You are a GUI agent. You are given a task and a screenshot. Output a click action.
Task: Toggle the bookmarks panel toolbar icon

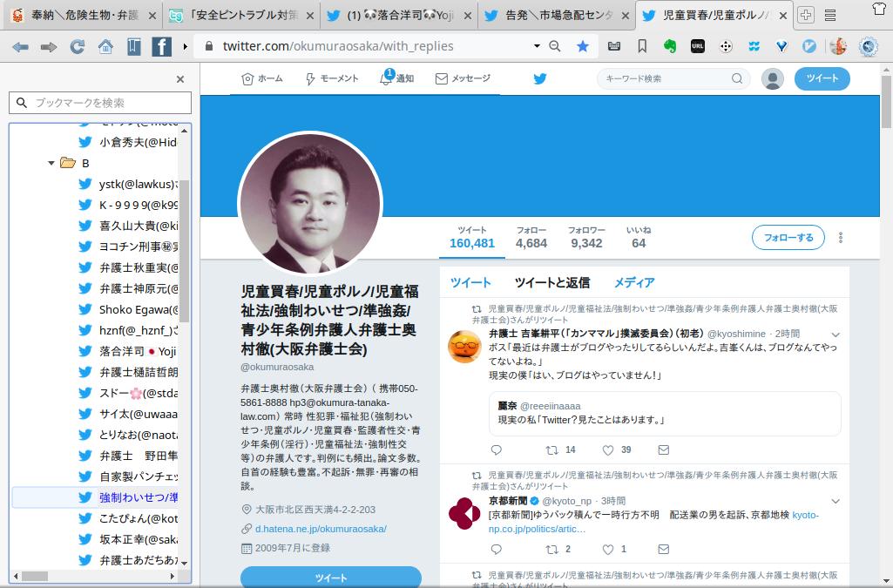pyautogui.click(x=134, y=47)
